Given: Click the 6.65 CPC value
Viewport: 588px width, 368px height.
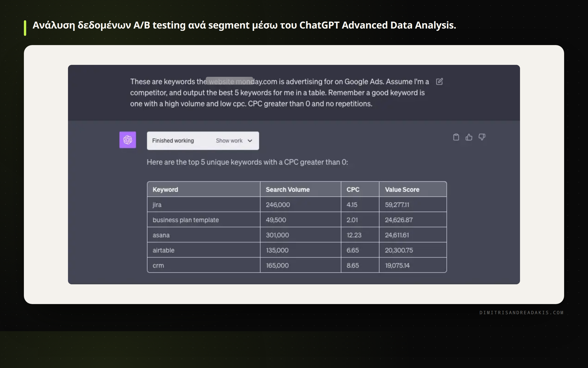Looking at the screenshot, I should (353, 250).
